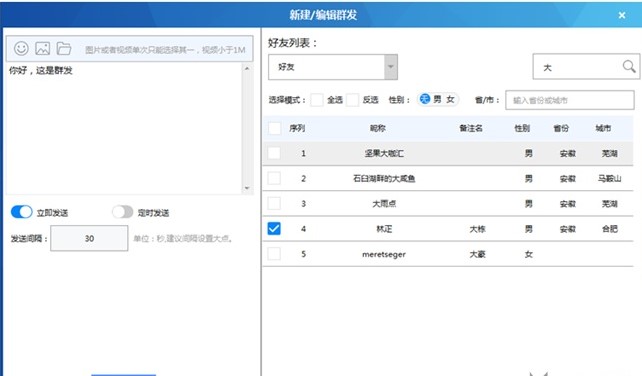Open the emoji picker icon
The image size is (642, 376).
pyautogui.click(x=21, y=48)
